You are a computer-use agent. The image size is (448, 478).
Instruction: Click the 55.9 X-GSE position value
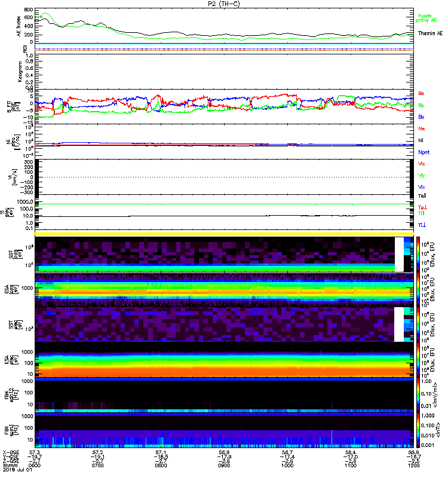(x=413, y=452)
